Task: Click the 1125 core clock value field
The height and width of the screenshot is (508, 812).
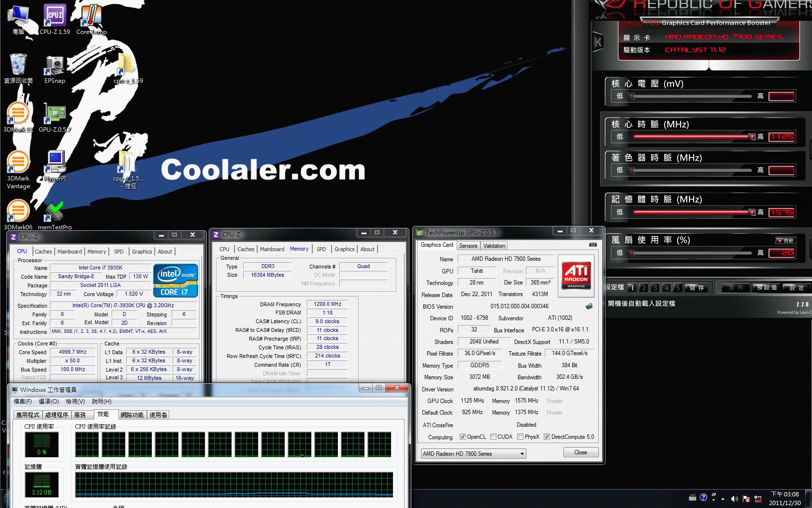Action: [782, 137]
